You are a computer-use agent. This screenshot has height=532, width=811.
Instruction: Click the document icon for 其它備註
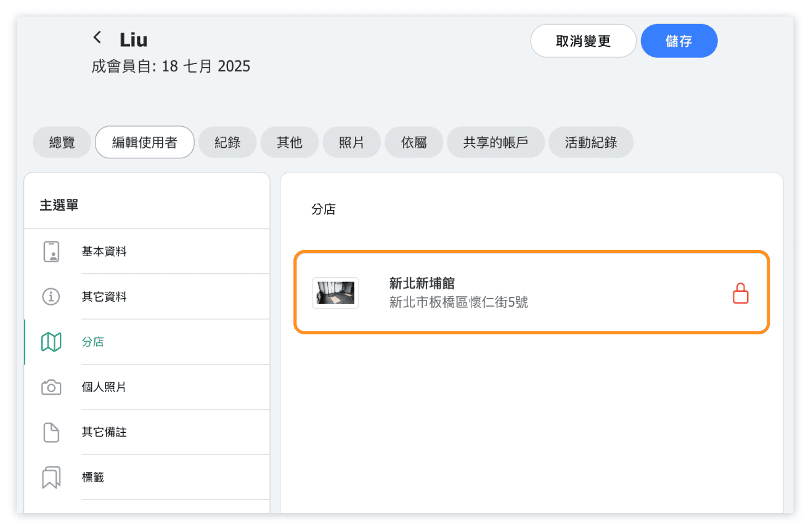(51, 432)
